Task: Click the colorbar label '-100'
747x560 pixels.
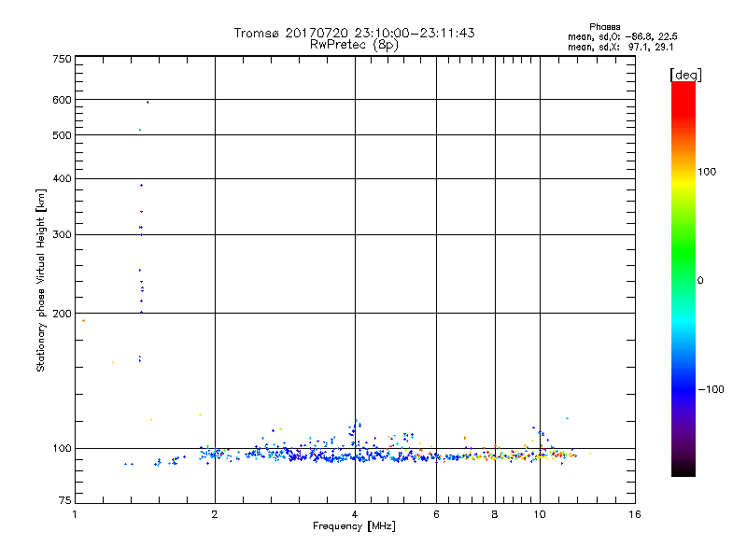Action: 711,389
